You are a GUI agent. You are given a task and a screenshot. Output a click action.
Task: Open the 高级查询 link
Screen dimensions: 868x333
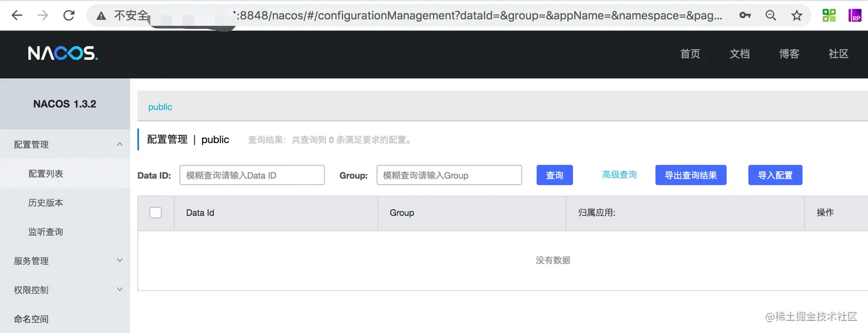click(619, 175)
